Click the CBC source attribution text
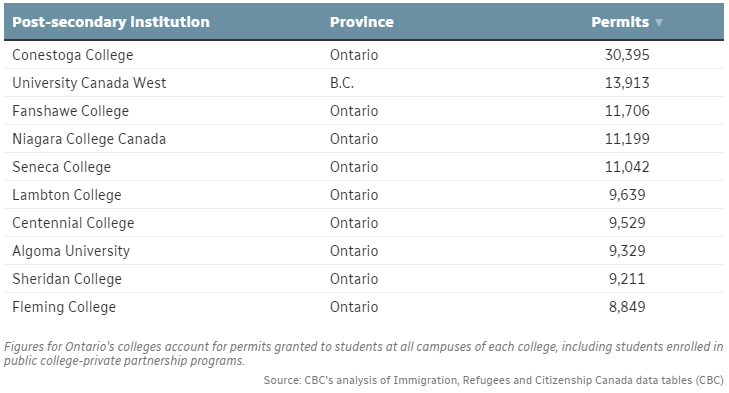Viewport: 729px width, 393px height. click(x=493, y=380)
